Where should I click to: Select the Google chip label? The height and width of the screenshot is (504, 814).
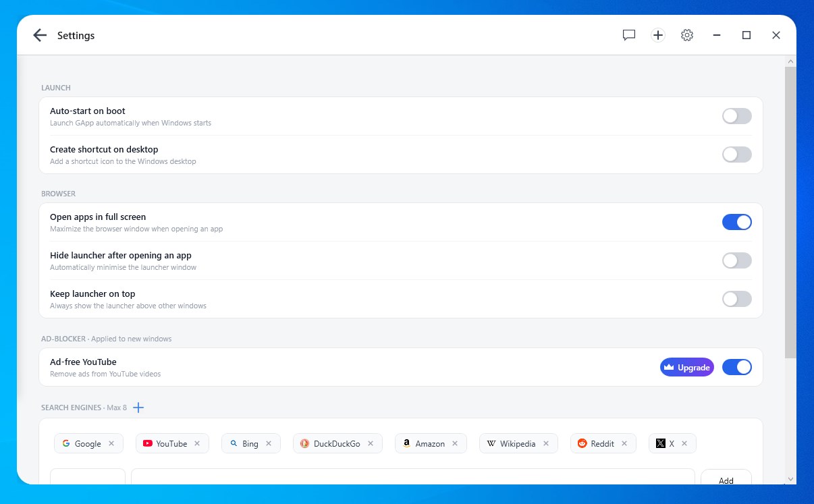88,444
